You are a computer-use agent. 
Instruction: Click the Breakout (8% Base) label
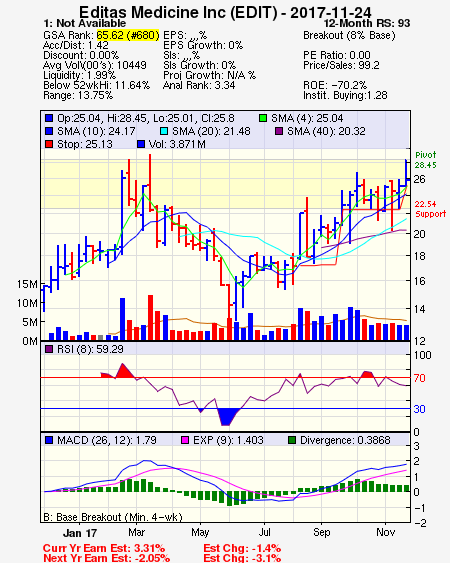[349, 36]
